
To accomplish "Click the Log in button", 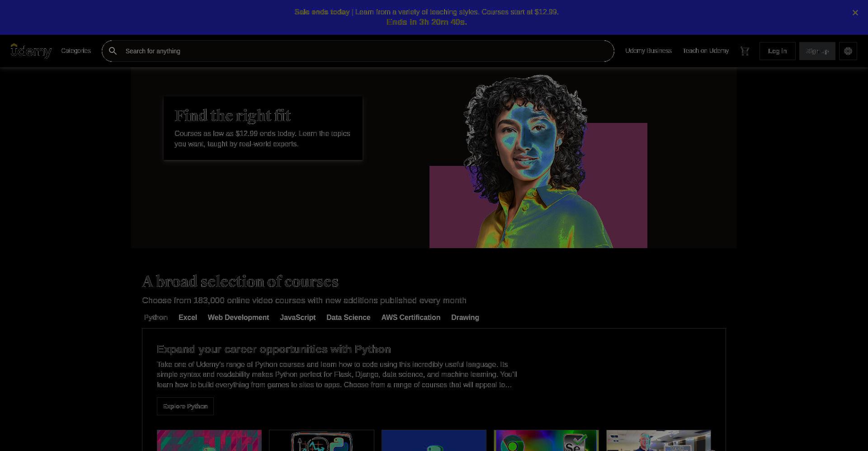I will (x=778, y=51).
